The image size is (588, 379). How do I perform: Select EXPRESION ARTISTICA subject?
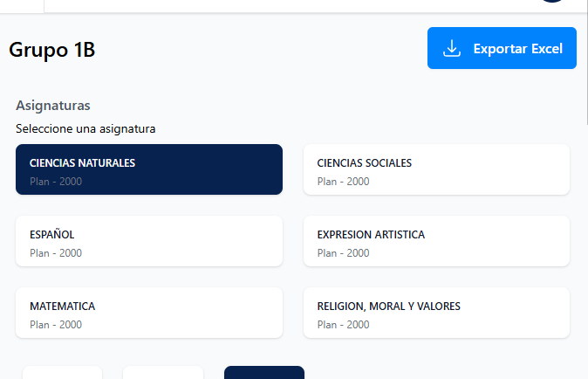tap(436, 241)
